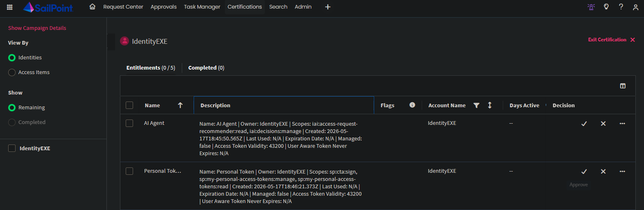Click Show Campaign Details link

coord(37,28)
